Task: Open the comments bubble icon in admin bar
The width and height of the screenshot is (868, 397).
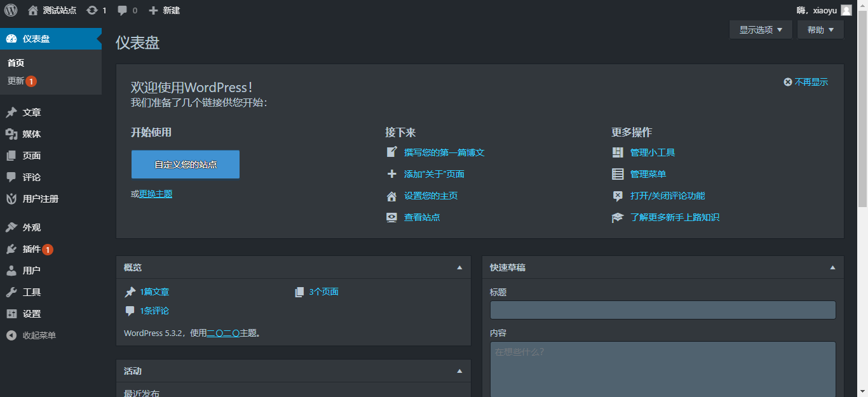Action: click(x=123, y=11)
